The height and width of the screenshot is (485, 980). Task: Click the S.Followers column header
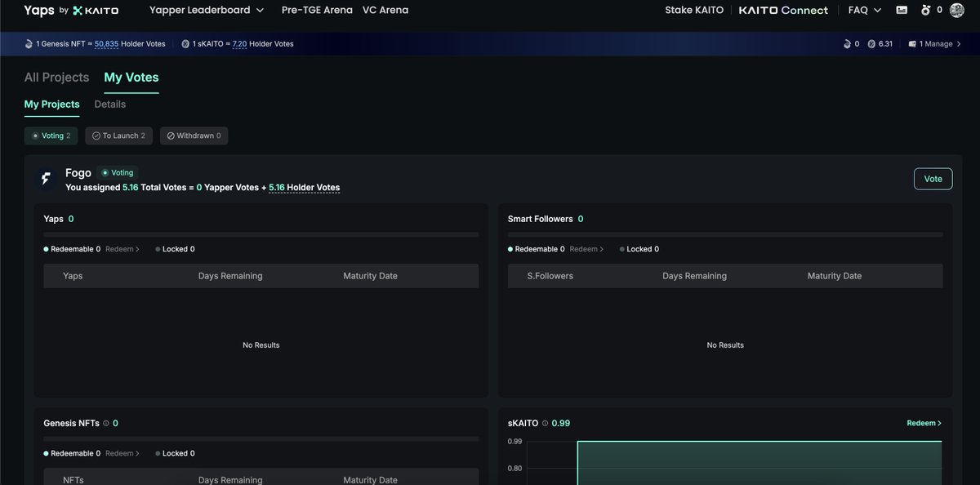point(550,276)
